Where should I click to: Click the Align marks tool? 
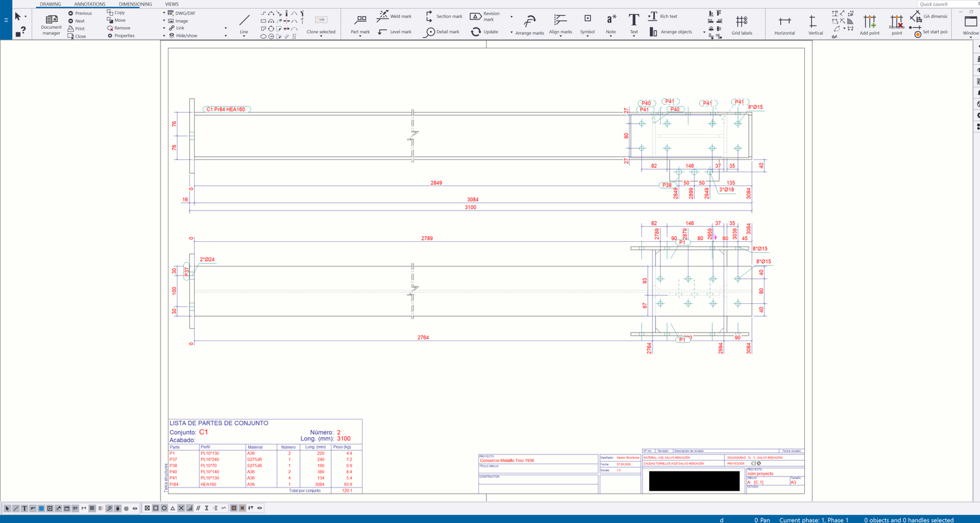[x=560, y=24]
